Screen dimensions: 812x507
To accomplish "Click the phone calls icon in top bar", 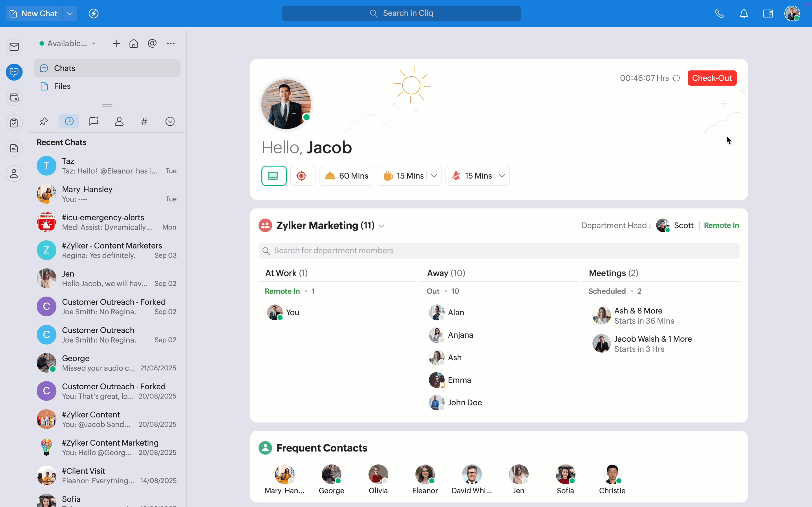I will click(x=719, y=14).
